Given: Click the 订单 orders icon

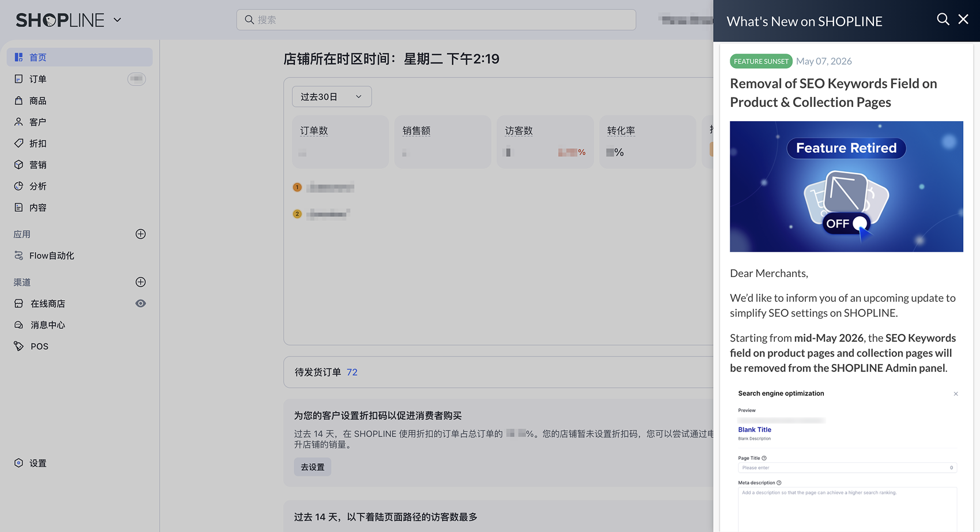Looking at the screenshot, I should (18, 79).
